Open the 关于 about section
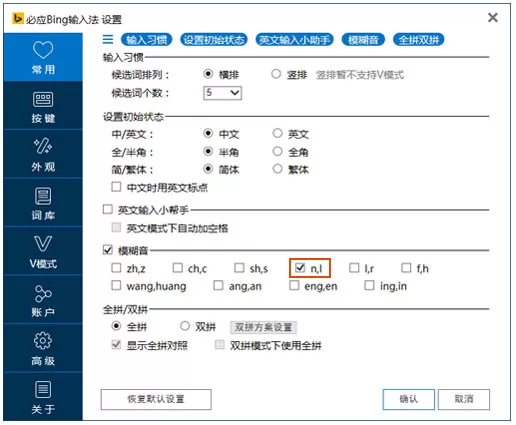Viewport: 516px width, 425px height. (43, 397)
